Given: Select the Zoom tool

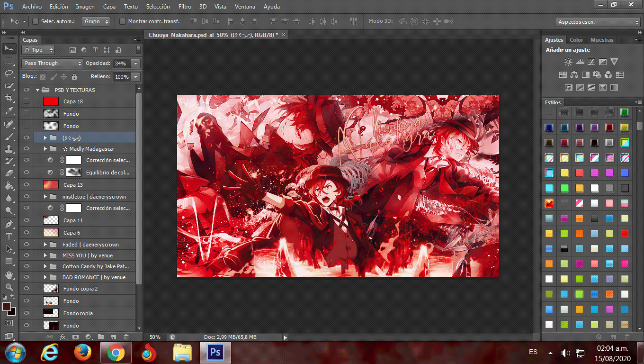Looking at the screenshot, I should click(x=9, y=287).
